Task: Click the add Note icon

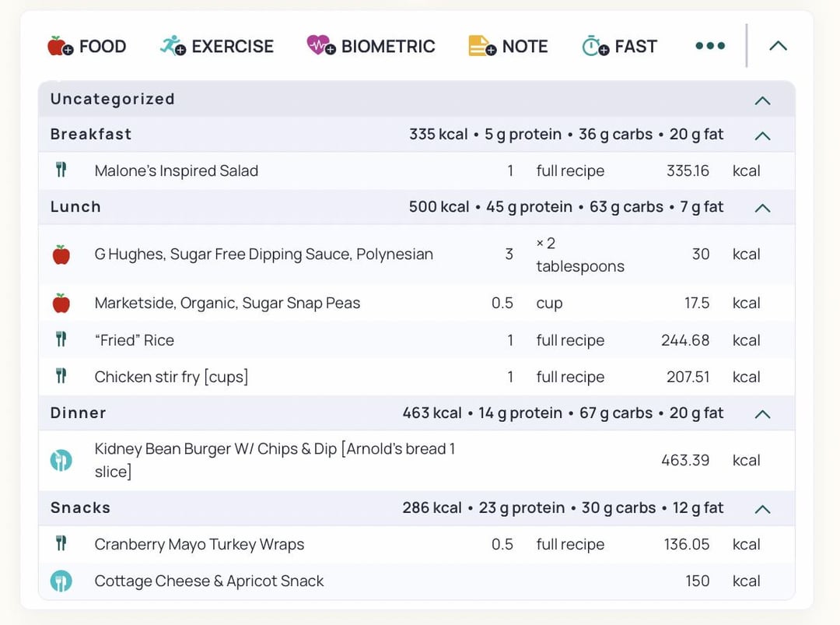Action: click(x=482, y=46)
